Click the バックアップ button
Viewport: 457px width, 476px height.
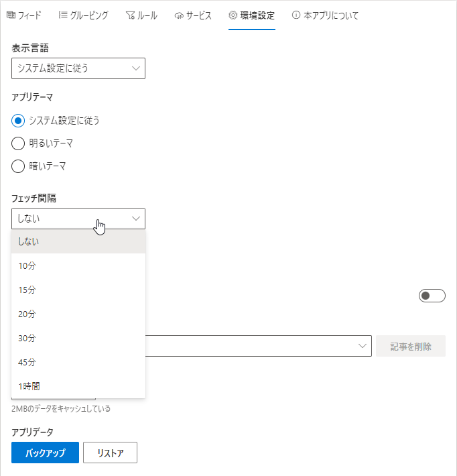(x=45, y=453)
